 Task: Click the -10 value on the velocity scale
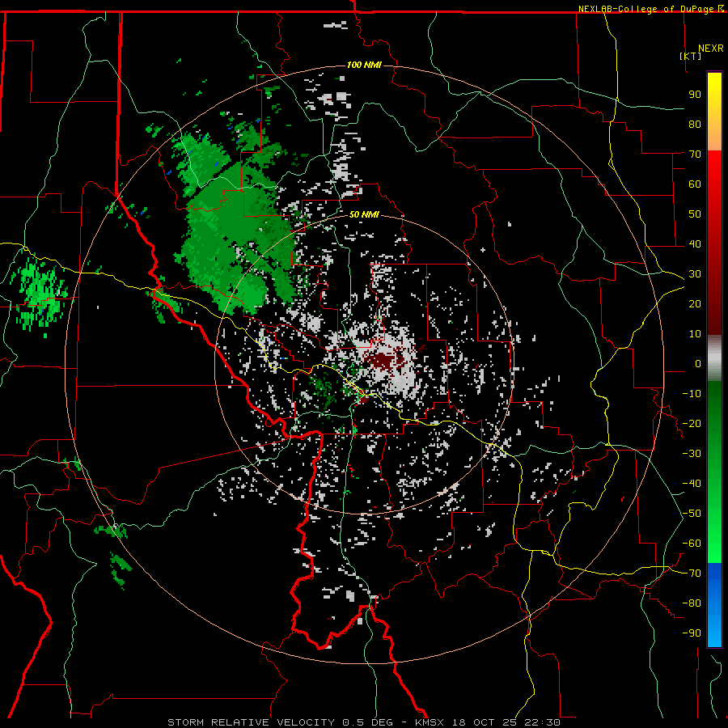click(x=692, y=394)
